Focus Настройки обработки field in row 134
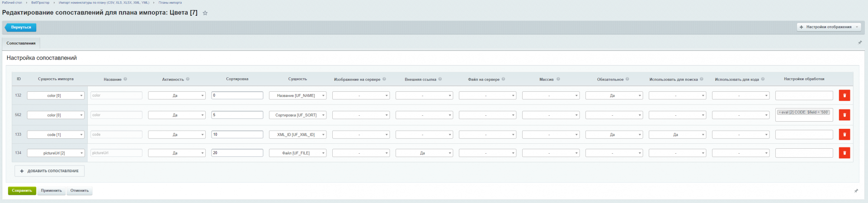 (804, 153)
